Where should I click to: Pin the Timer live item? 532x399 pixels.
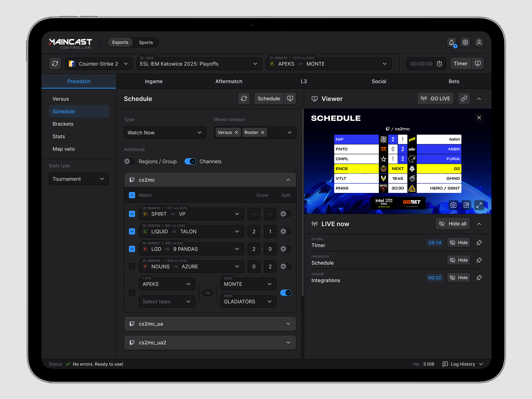(x=479, y=243)
